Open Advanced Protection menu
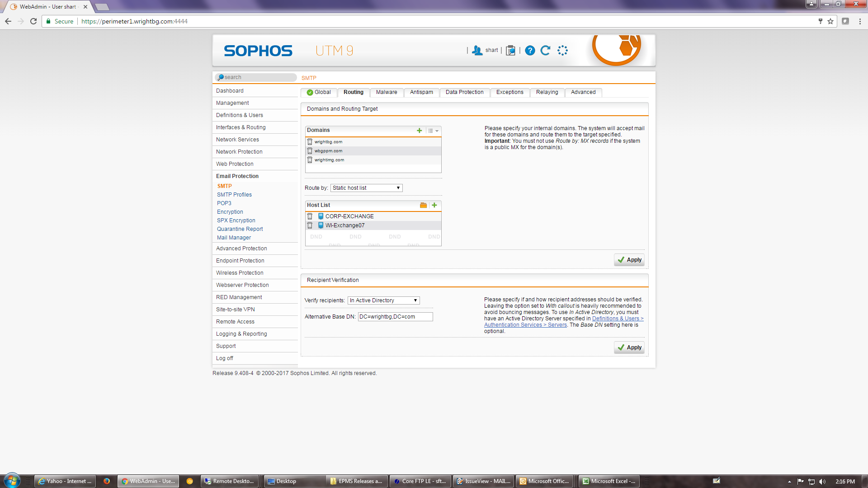This screenshot has width=868, height=488. pyautogui.click(x=255, y=249)
